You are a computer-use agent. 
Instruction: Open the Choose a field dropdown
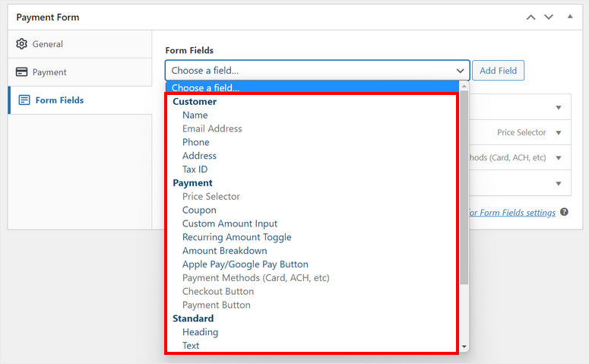pyautogui.click(x=316, y=71)
